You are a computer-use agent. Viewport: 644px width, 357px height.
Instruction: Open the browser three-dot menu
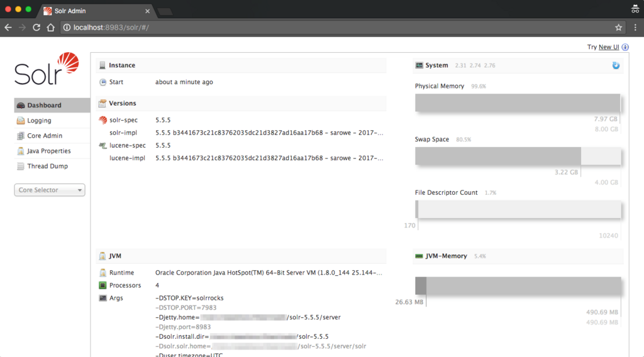coord(635,28)
